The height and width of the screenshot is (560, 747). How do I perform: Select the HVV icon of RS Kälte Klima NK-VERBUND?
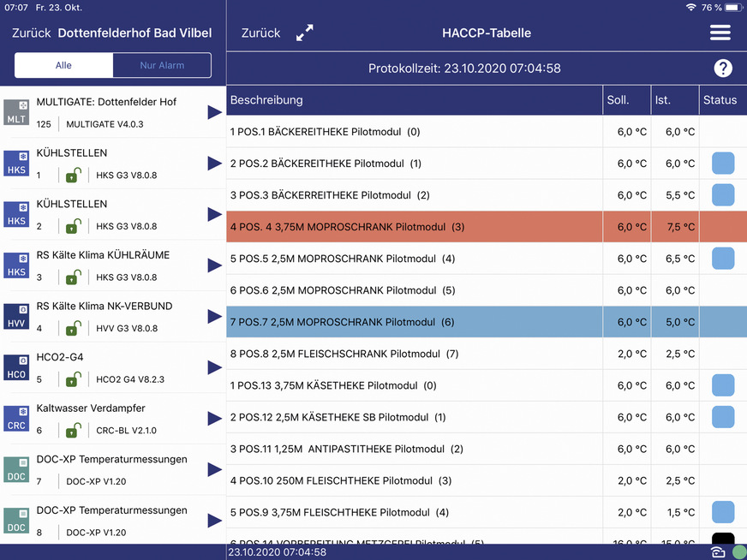[17, 316]
